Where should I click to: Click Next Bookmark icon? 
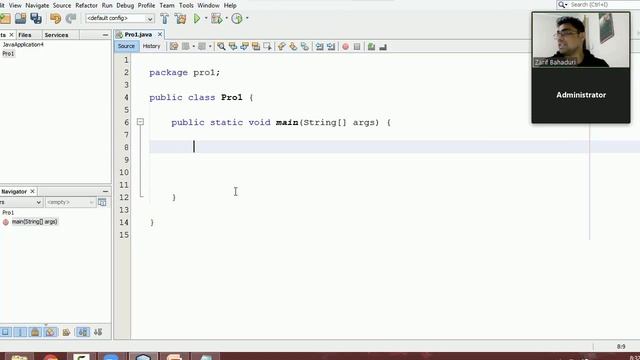click(x=293, y=47)
